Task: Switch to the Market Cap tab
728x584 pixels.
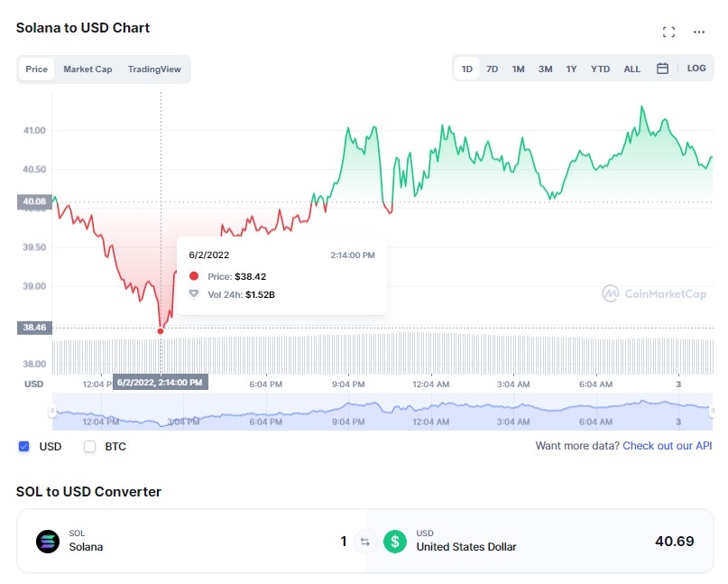Action: point(88,70)
